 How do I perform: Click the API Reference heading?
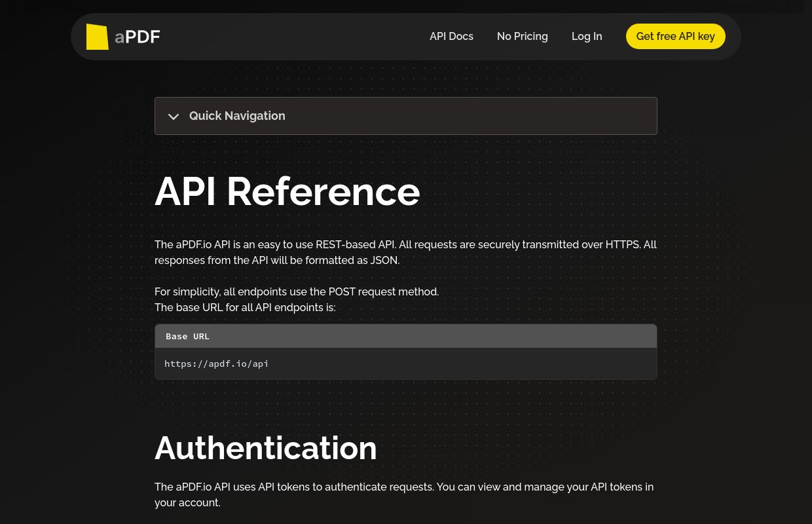(x=287, y=191)
